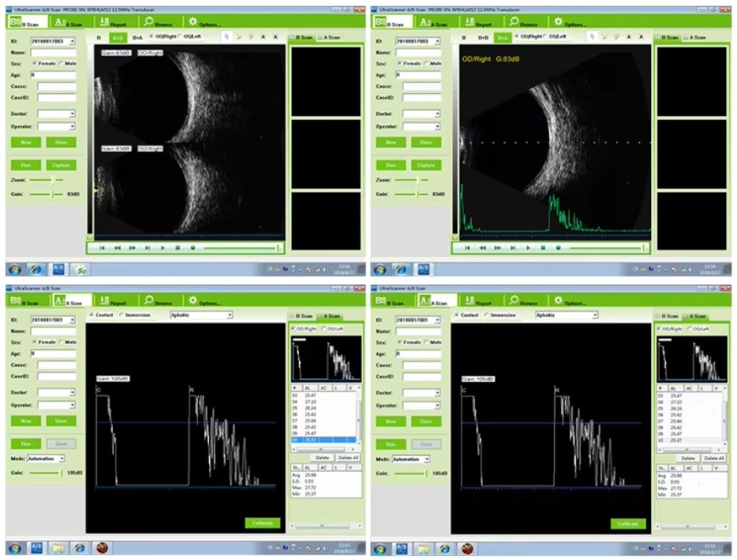The width and height of the screenshot is (737, 560).
Task: Play the cine loop in B+B window
Action: 163,248
